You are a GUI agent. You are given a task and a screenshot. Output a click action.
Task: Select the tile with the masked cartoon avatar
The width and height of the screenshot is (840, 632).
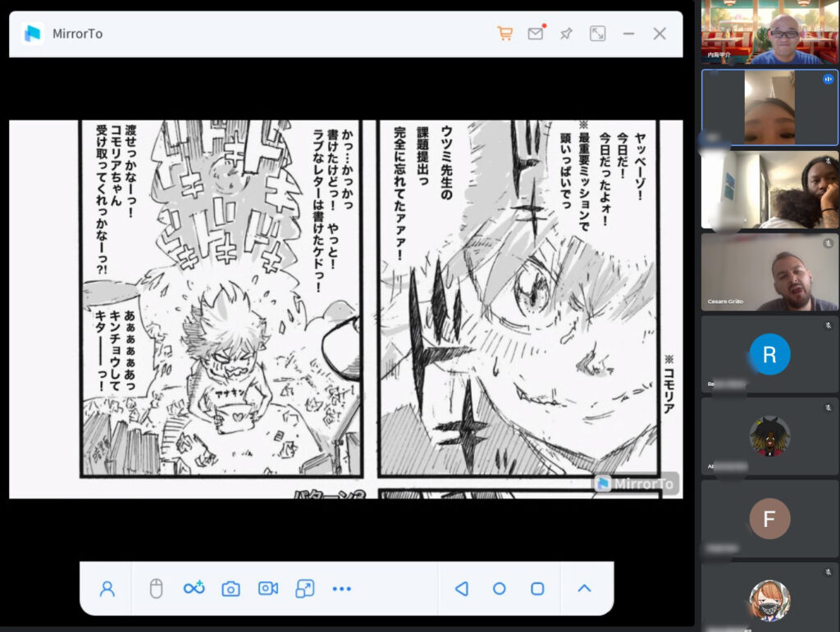pos(769,597)
